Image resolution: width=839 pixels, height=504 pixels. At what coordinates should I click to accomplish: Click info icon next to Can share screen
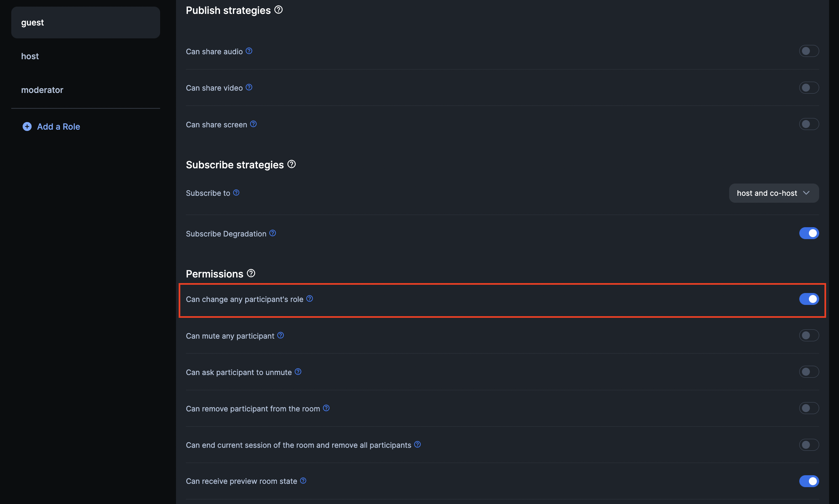click(253, 124)
